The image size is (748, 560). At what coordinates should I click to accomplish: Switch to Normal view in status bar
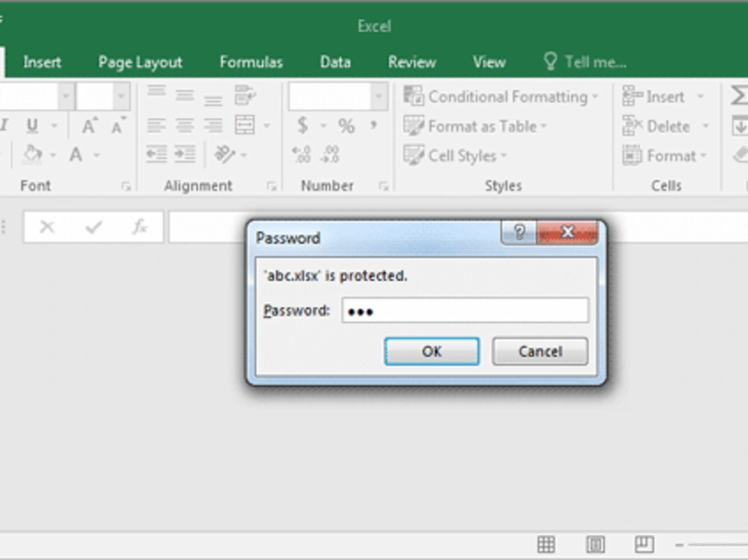coord(546,544)
